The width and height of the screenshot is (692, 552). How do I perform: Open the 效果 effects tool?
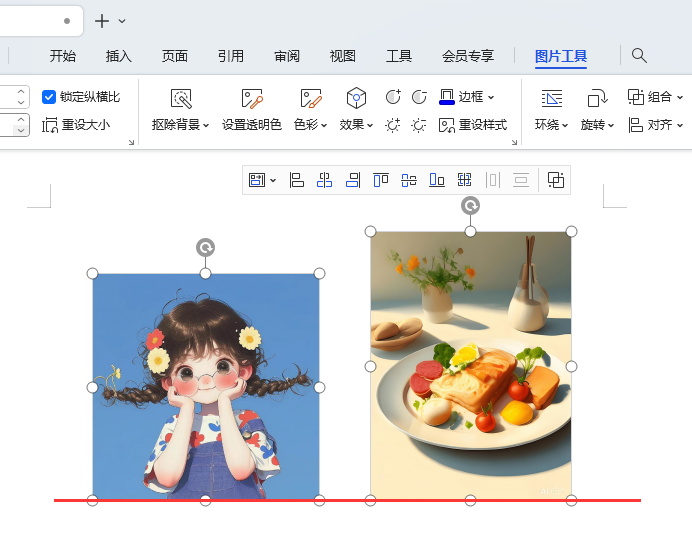pos(356,98)
